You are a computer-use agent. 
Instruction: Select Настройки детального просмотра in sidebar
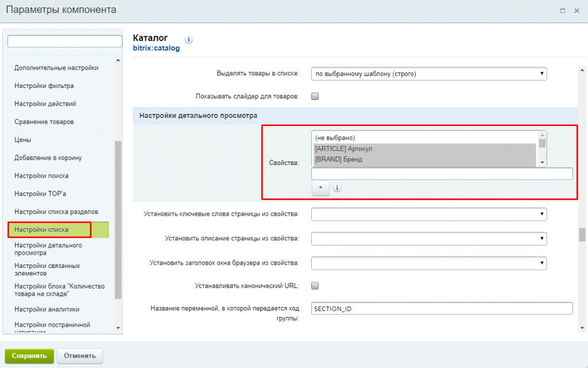click(x=48, y=249)
